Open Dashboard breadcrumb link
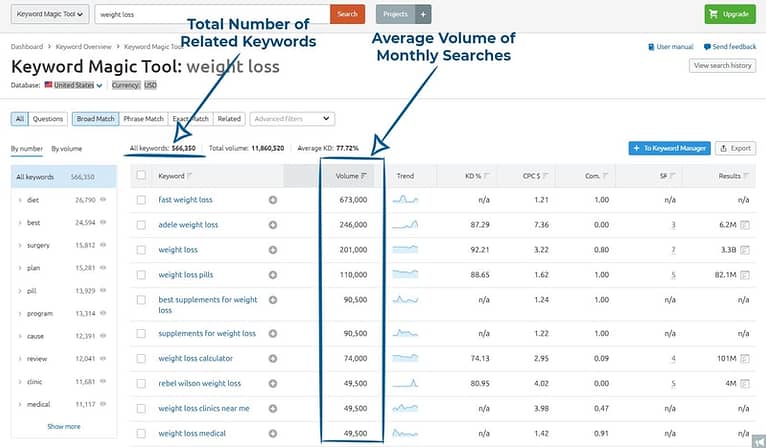Image resolution: width=766 pixels, height=448 pixels. point(27,47)
